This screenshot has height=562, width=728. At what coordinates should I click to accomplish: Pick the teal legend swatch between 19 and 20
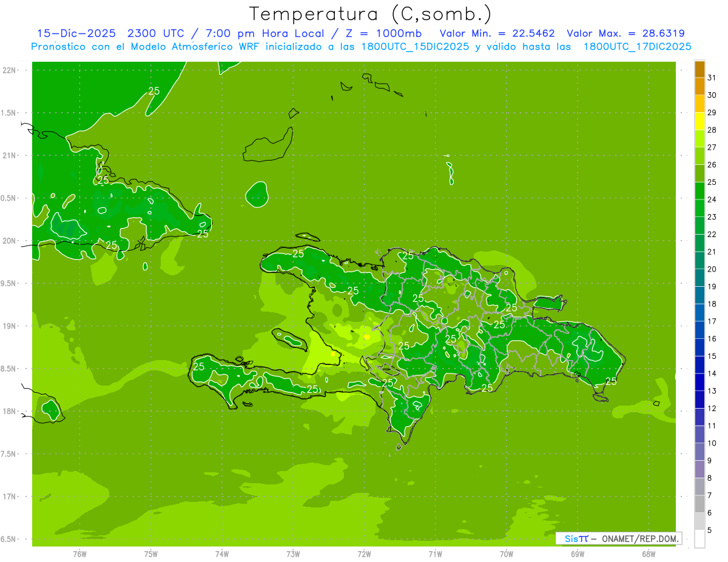pyautogui.click(x=699, y=278)
